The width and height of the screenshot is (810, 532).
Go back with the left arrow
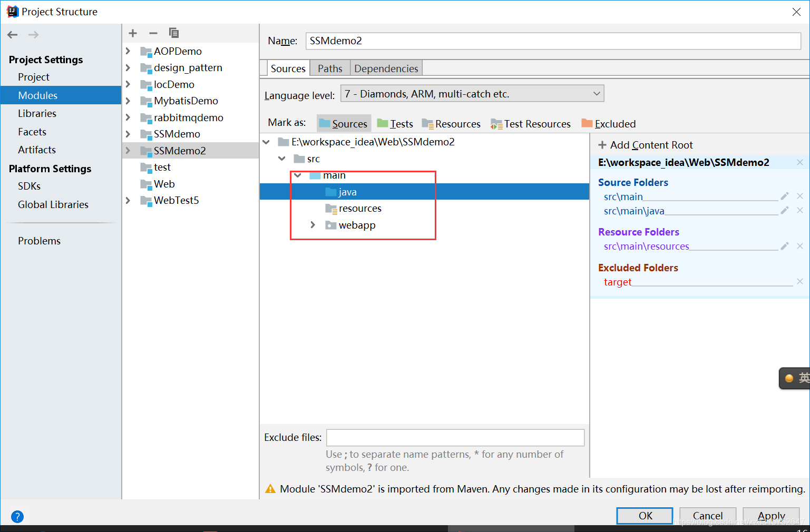point(13,35)
